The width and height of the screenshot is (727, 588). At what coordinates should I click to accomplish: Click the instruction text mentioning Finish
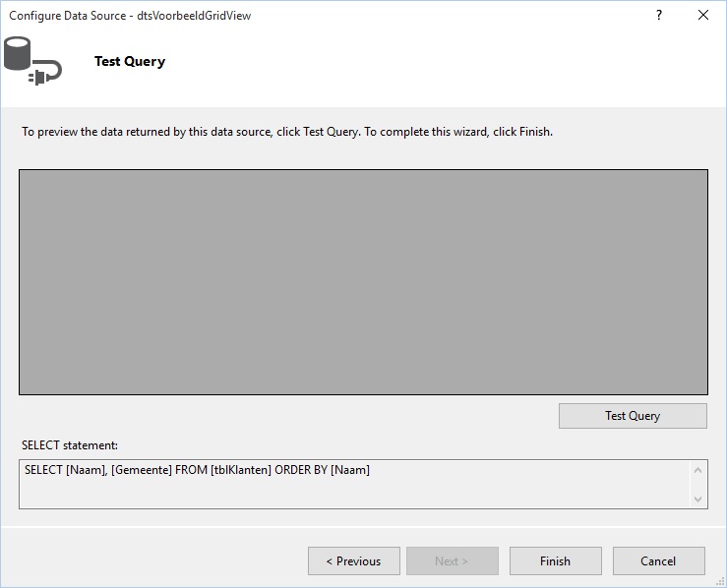pyautogui.click(x=287, y=132)
